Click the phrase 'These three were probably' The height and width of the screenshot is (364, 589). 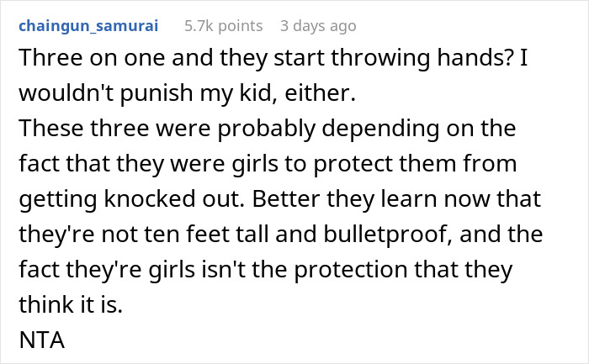(167, 129)
